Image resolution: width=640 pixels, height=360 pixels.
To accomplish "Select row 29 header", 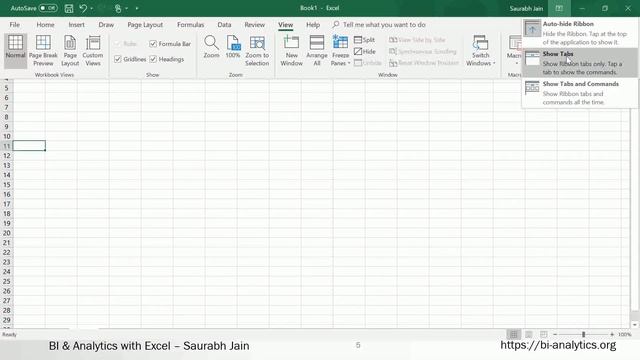I will (x=6, y=320).
